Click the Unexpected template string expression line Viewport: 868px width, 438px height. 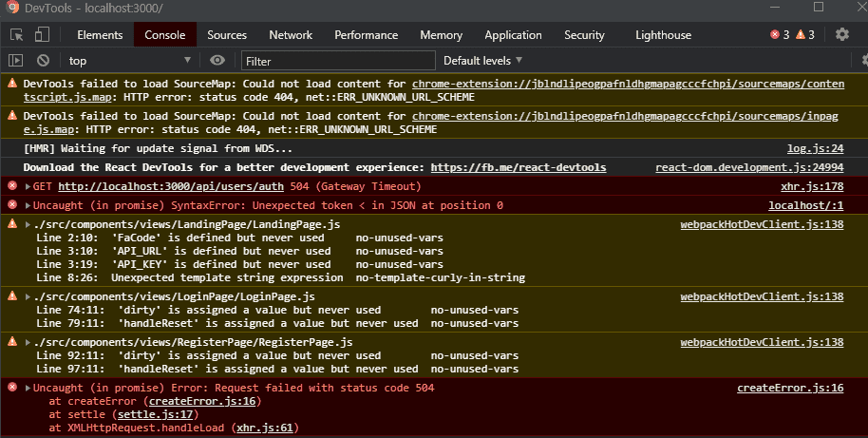point(281,277)
